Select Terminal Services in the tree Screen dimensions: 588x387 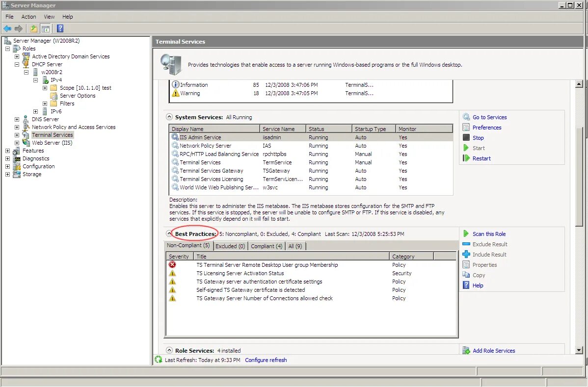coord(52,135)
